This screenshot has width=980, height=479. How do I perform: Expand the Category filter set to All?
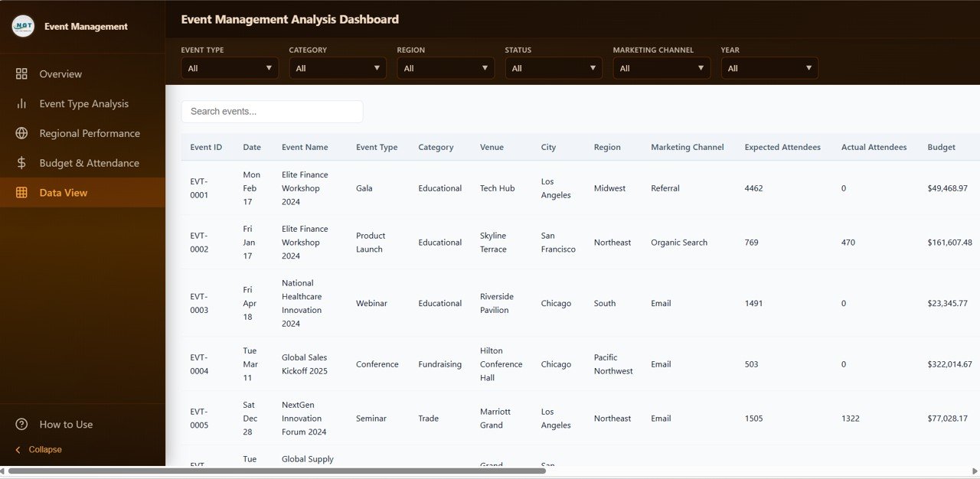pyautogui.click(x=337, y=67)
